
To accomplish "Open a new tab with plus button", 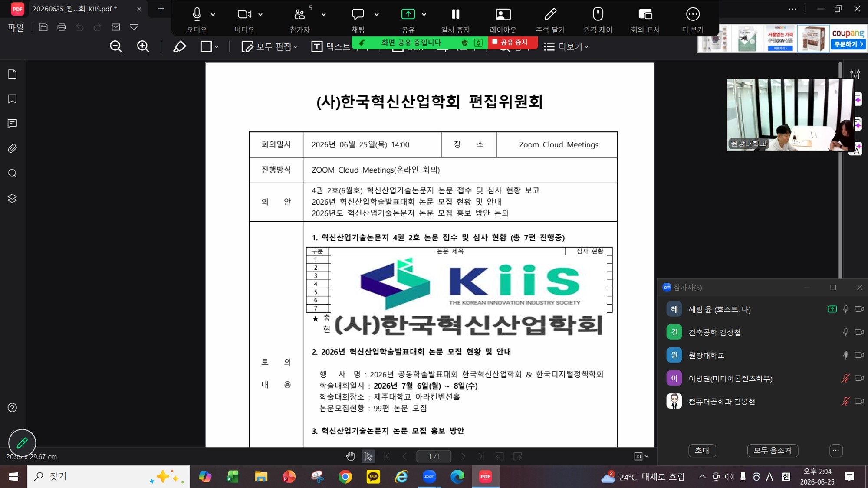I will (161, 8).
